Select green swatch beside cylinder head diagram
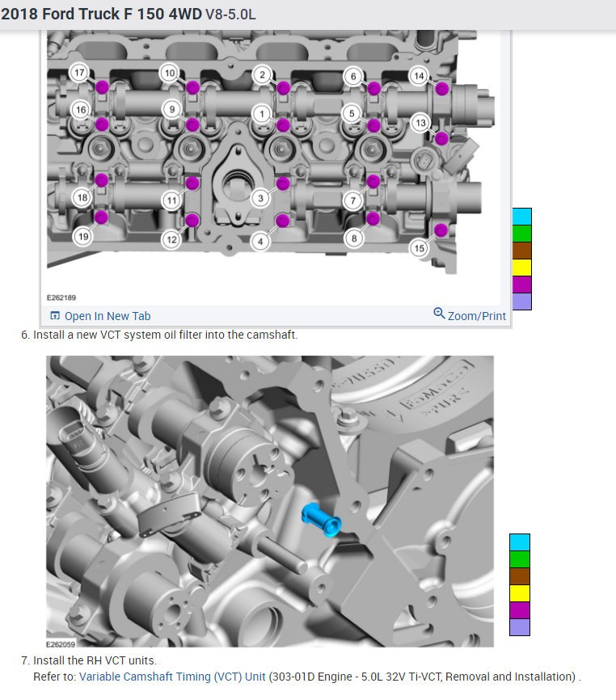Screen dimensions: 616x700 tap(521, 234)
